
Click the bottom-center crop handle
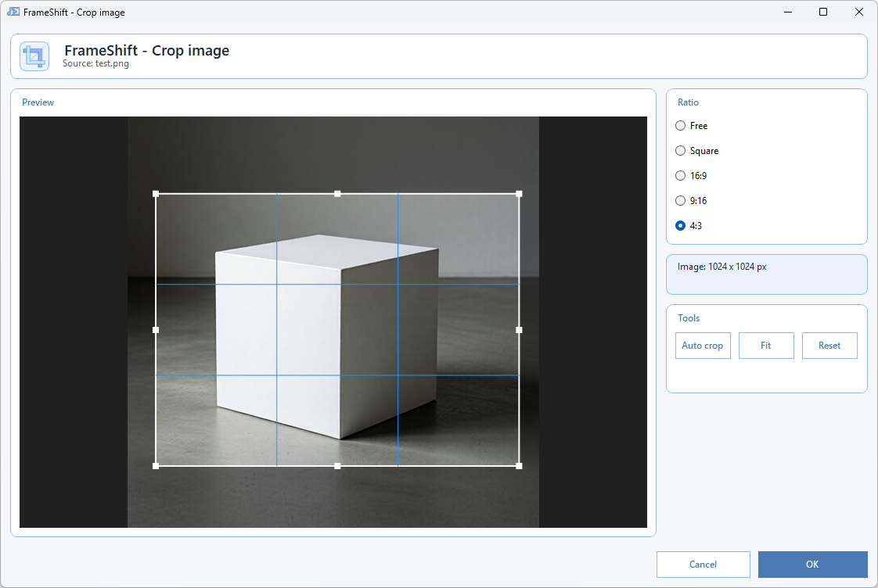[x=337, y=466]
